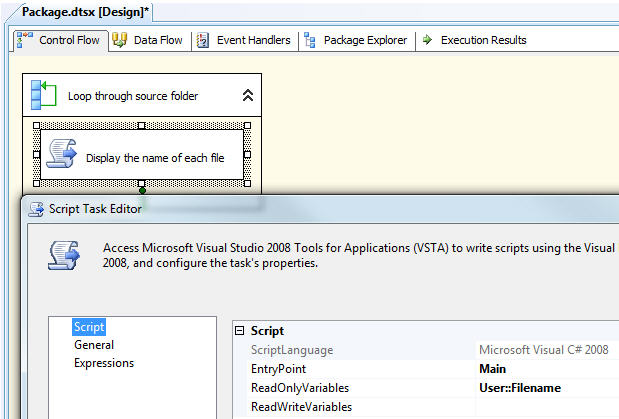
Task: Click the Data Flow tab icon
Action: click(120, 40)
